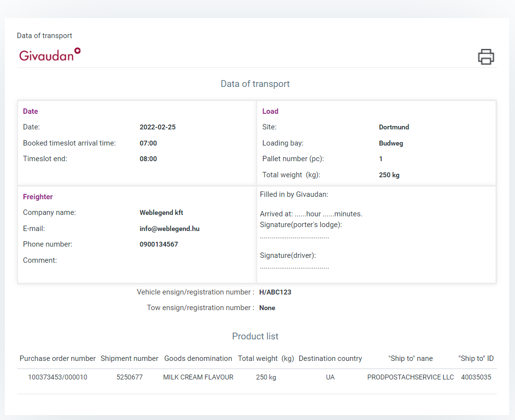Click the printer icon to print

click(x=486, y=57)
